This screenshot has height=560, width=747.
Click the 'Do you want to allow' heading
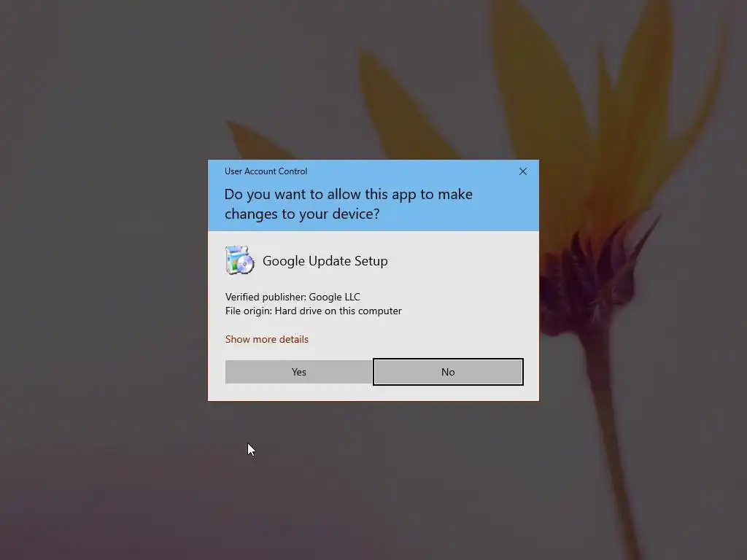click(x=348, y=204)
